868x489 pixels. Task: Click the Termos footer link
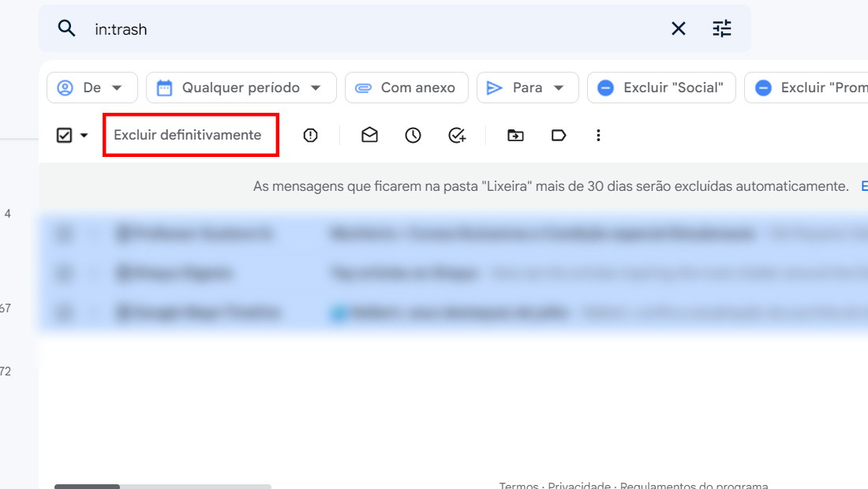(x=518, y=485)
